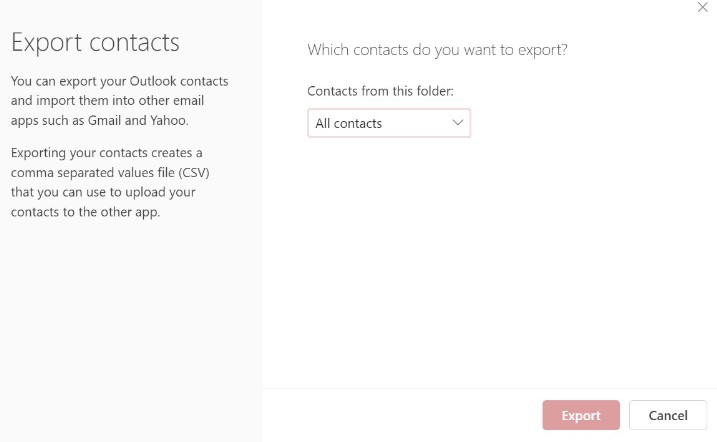Click 'contacts to the other app.' line
The height and width of the screenshot is (442, 717).
pos(85,212)
